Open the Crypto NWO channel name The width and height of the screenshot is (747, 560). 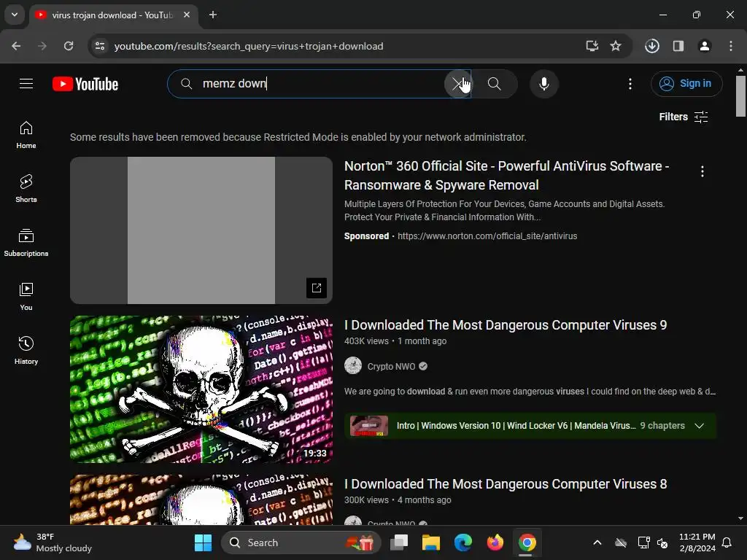coord(391,366)
